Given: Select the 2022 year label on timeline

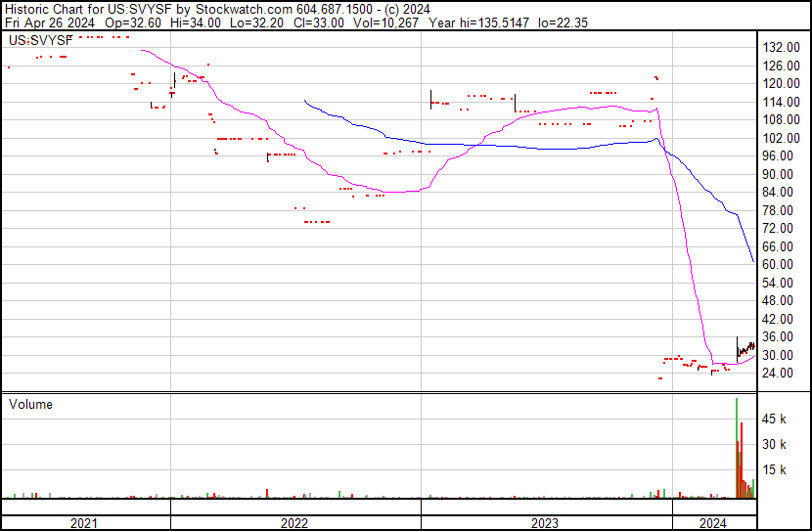Looking at the screenshot, I should 294,523.
